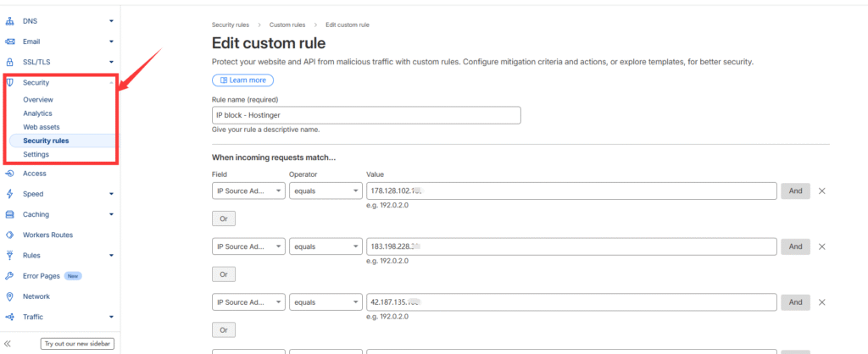Screen dimensions: 868x354
Task: Click the Security shield icon
Action: pos(10,82)
